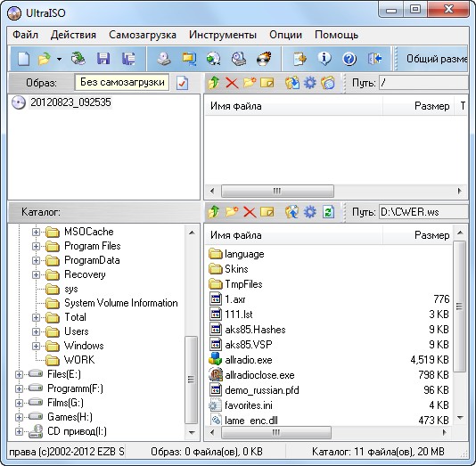The height and width of the screenshot is (466, 476).
Task: Open gear settings in catalog pane toolbar
Action: [x=310, y=212]
